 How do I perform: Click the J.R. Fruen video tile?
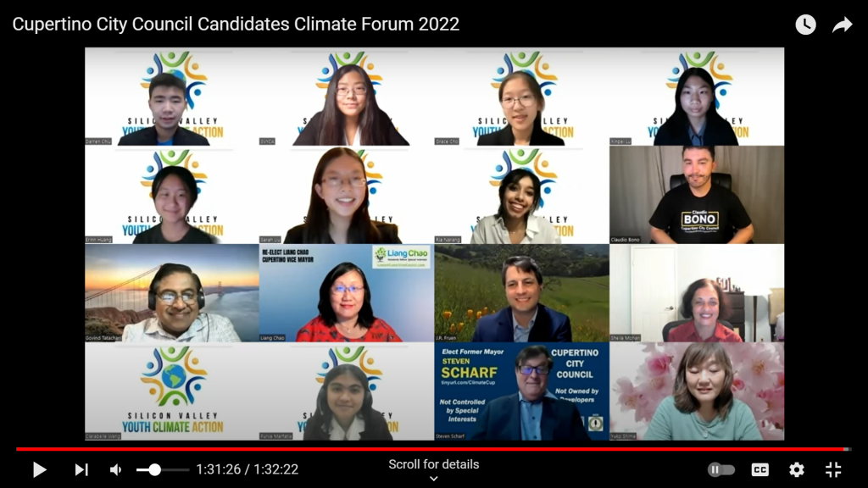[521, 292]
